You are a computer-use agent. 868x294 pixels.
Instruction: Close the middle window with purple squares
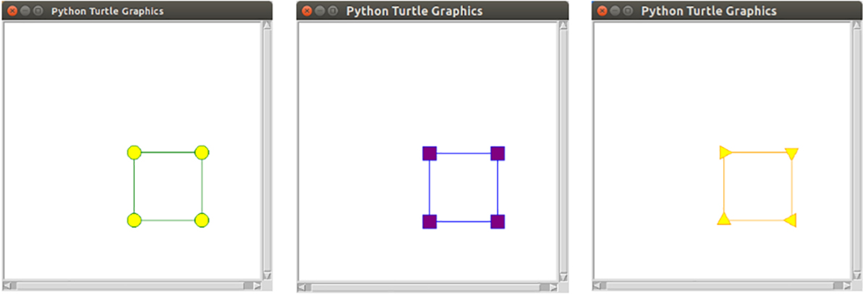click(307, 11)
